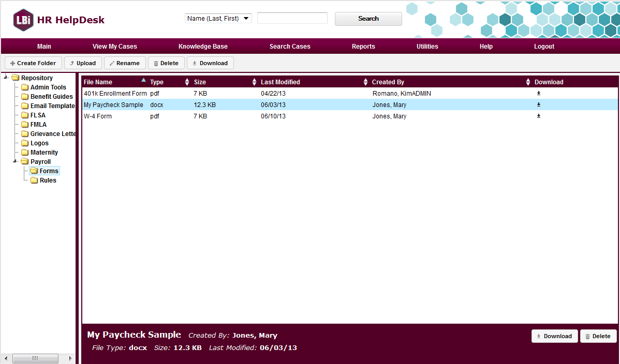Sort by Size column arrows
Viewport: 620px width, 364px height.
tap(254, 82)
